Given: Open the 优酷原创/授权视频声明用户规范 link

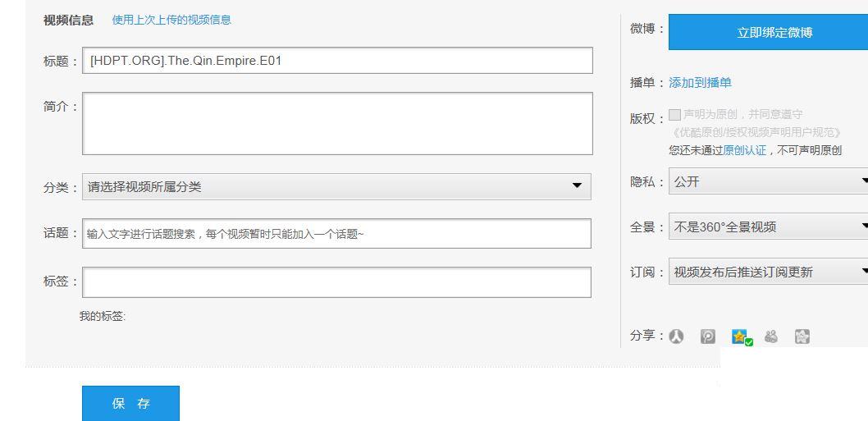Looking at the screenshot, I should (756, 132).
